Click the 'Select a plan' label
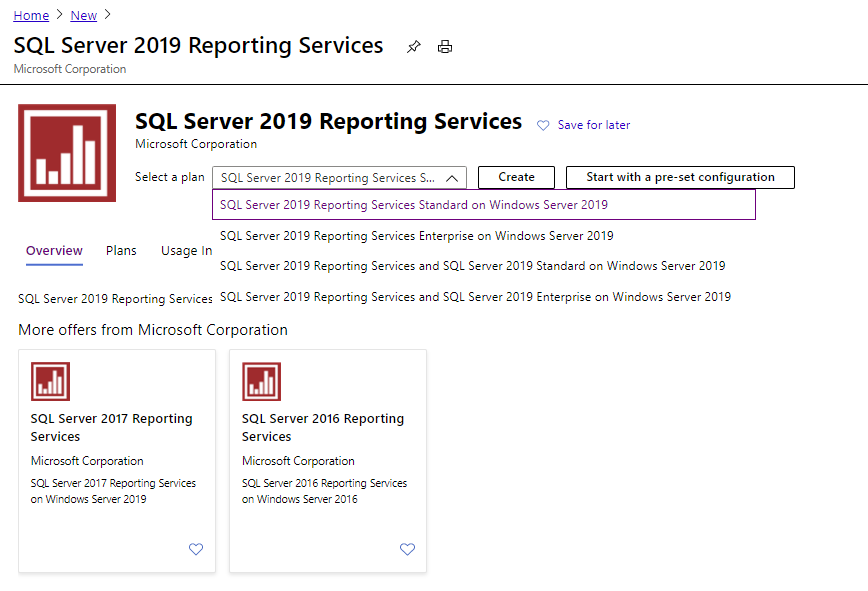868x591 pixels. pyautogui.click(x=169, y=177)
